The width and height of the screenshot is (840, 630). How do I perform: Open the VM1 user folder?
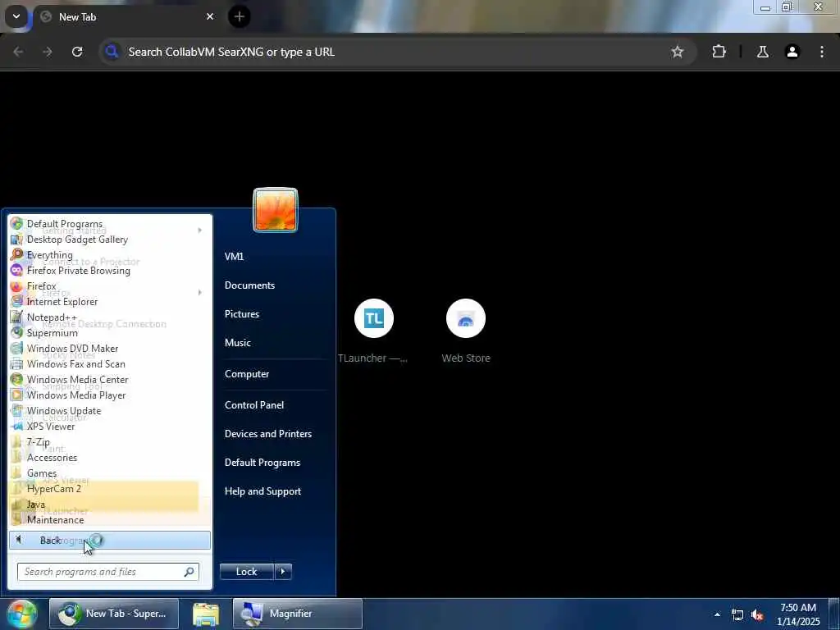click(x=234, y=257)
